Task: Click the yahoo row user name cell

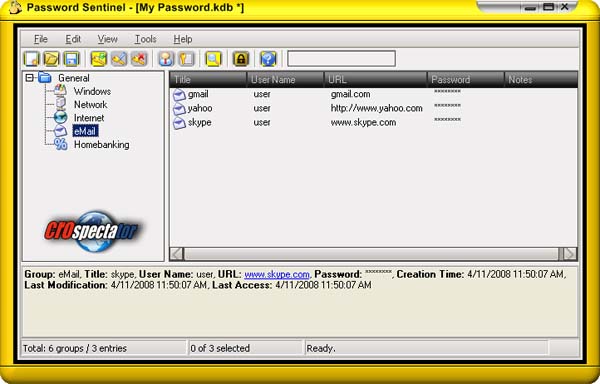Action: click(262, 108)
